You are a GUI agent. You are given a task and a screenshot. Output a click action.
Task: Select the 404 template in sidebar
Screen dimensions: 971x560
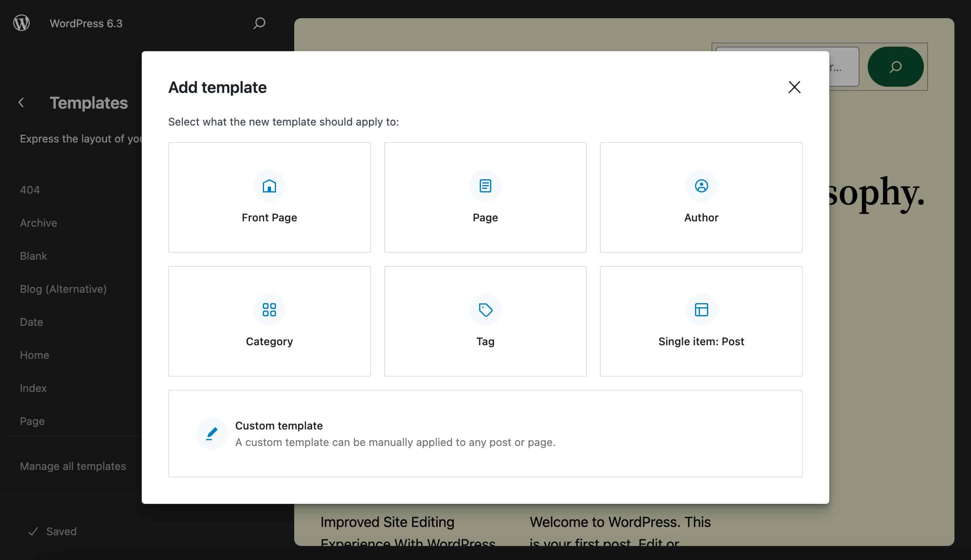(x=29, y=190)
